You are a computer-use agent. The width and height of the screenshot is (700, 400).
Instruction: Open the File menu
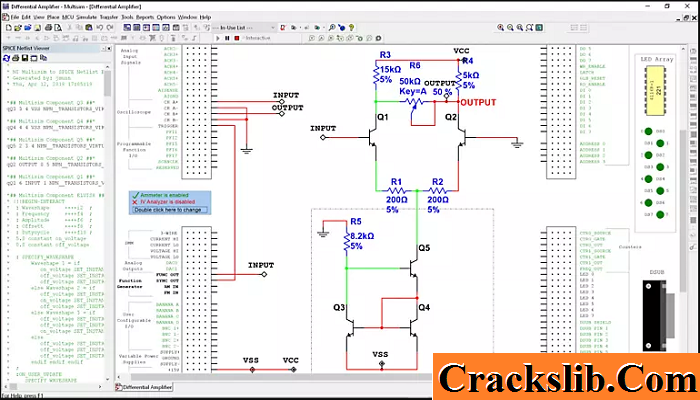click(x=15, y=17)
